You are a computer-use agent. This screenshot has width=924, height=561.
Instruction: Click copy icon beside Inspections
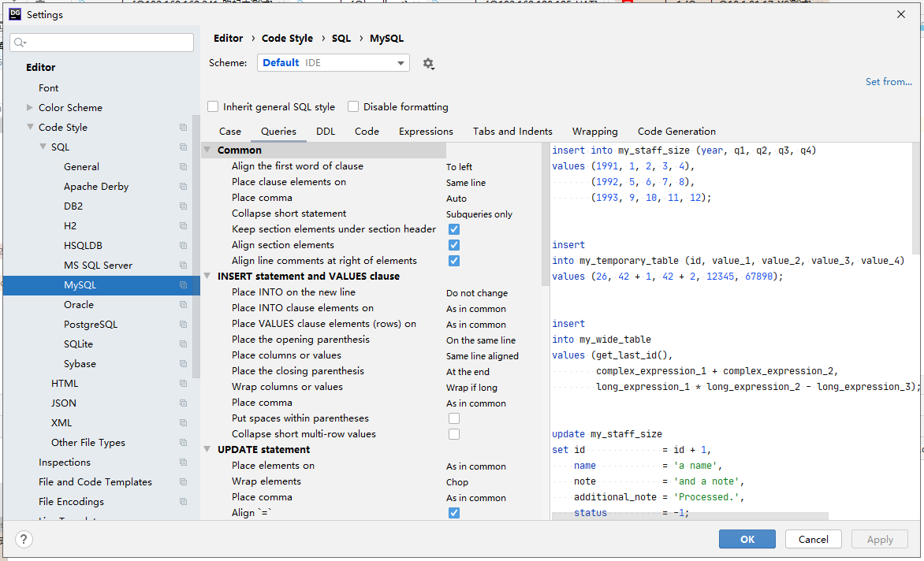(x=183, y=463)
